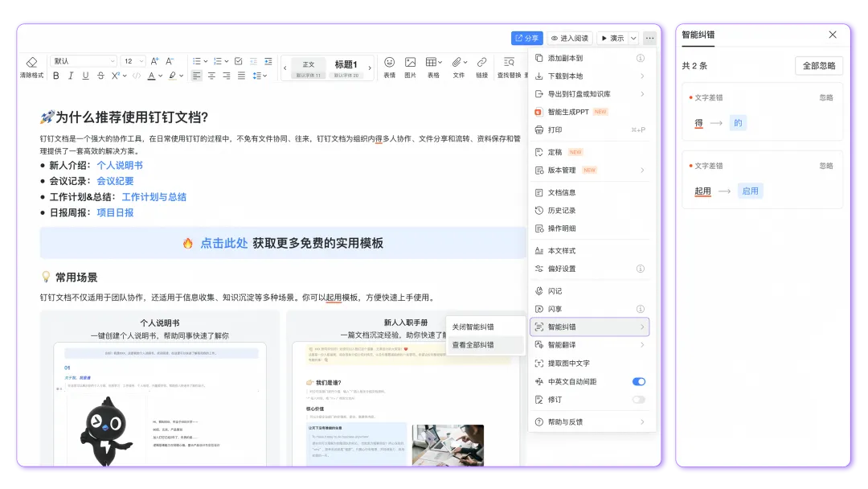Select 提取图中文字 menu item
868x489 pixels.
pos(590,364)
